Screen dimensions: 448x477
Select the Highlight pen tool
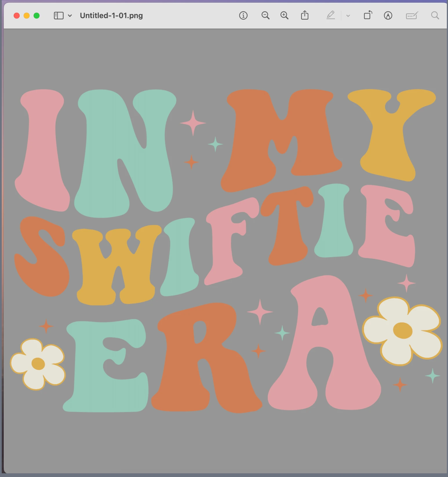(x=331, y=15)
